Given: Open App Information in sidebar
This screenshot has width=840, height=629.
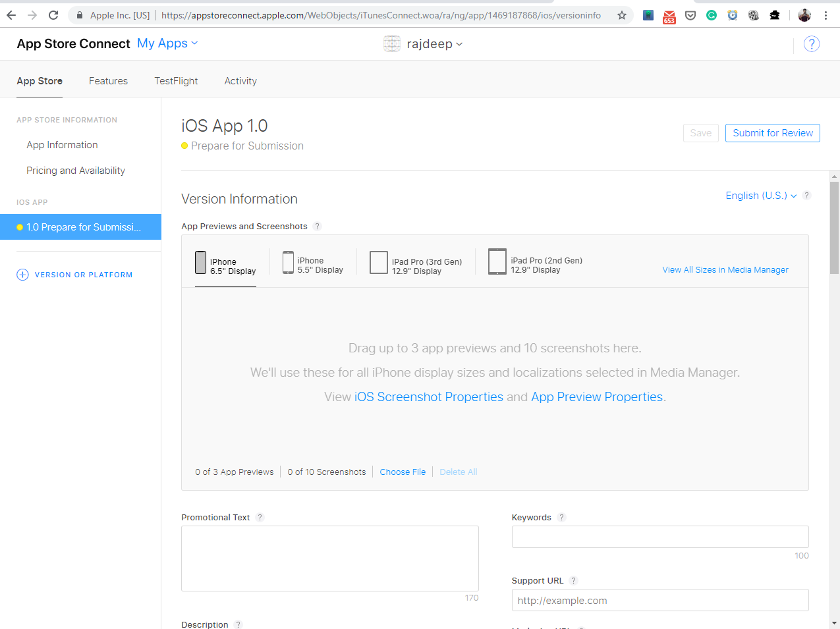Looking at the screenshot, I should 62,145.
